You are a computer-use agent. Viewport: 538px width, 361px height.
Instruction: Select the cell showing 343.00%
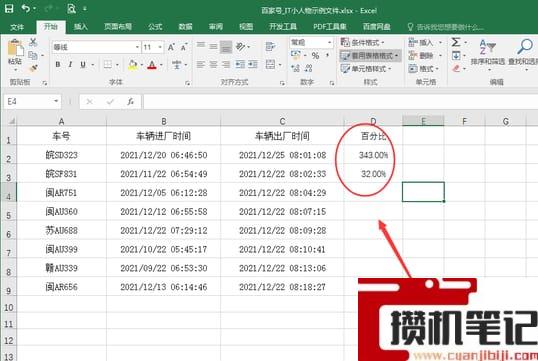click(373, 155)
